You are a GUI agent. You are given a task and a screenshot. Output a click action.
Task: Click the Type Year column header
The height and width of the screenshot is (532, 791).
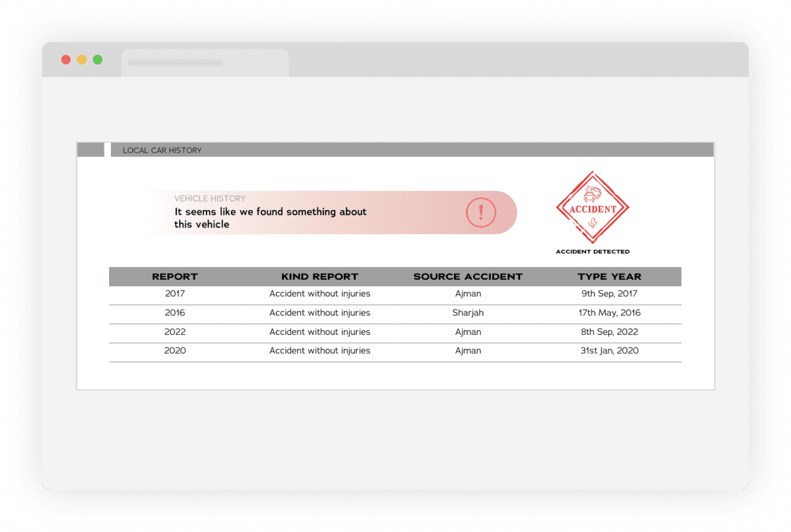pos(609,277)
